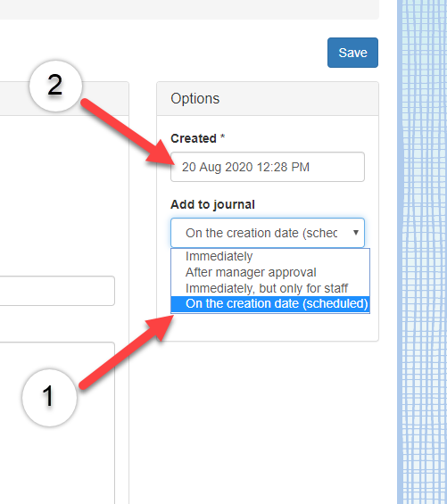Click the numbered circle marker 2
Image resolution: width=447 pixels, height=504 pixels.
click(55, 86)
